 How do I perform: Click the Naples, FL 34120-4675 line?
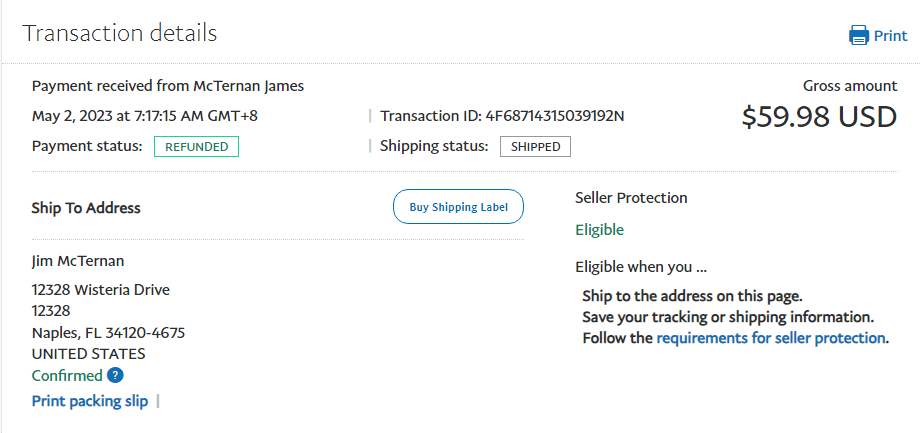[x=108, y=333]
